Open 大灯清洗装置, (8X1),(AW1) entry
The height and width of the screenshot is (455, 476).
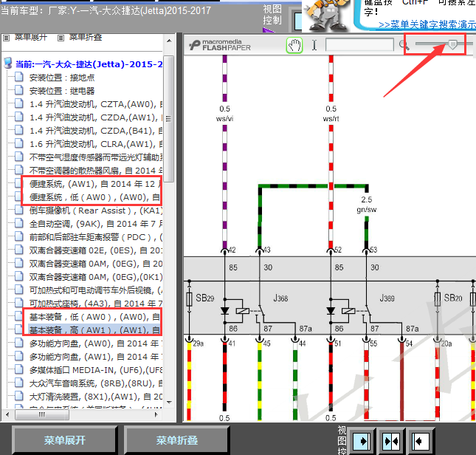[x=96, y=397]
